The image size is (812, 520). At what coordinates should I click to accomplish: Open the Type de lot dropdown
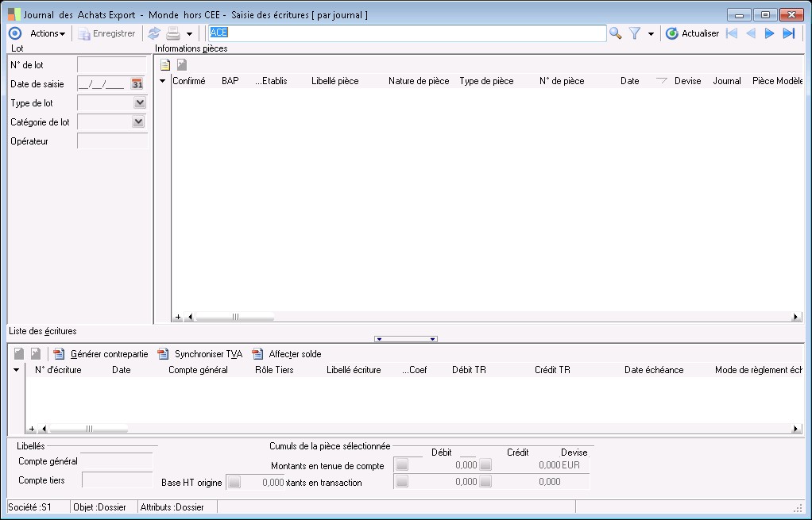(140, 102)
